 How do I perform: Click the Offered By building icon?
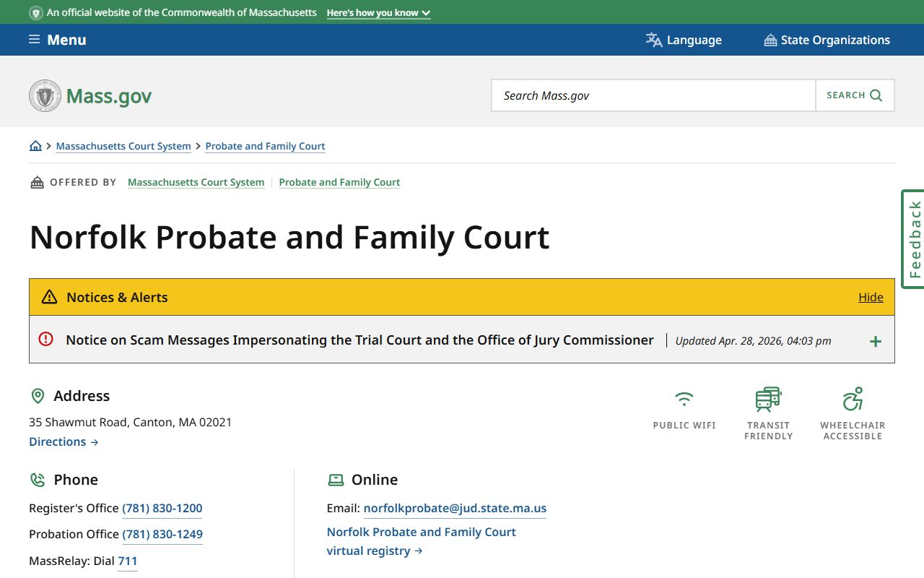pos(37,182)
